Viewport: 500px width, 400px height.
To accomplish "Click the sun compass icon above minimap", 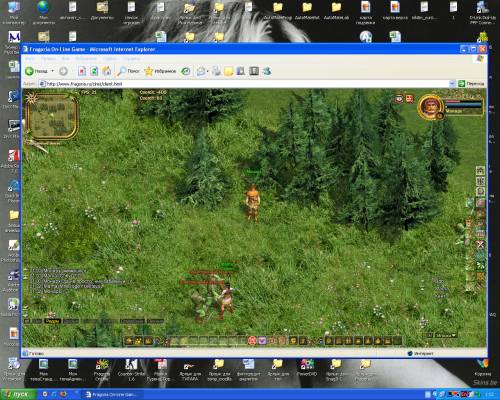I will (x=32, y=98).
